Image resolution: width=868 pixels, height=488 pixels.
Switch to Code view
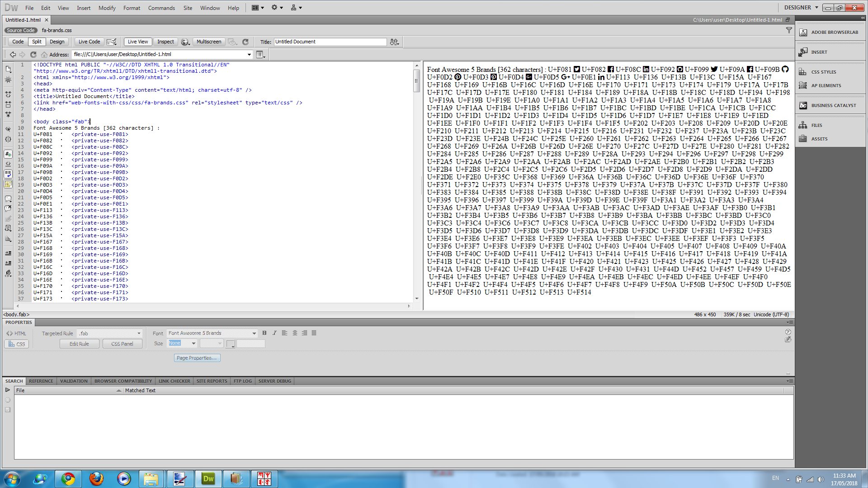[18, 42]
